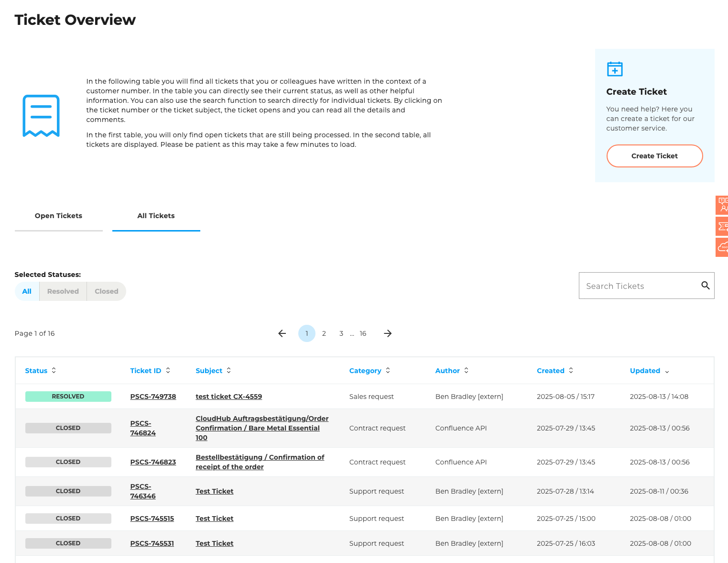Click into the Search Tickets field

(638, 286)
